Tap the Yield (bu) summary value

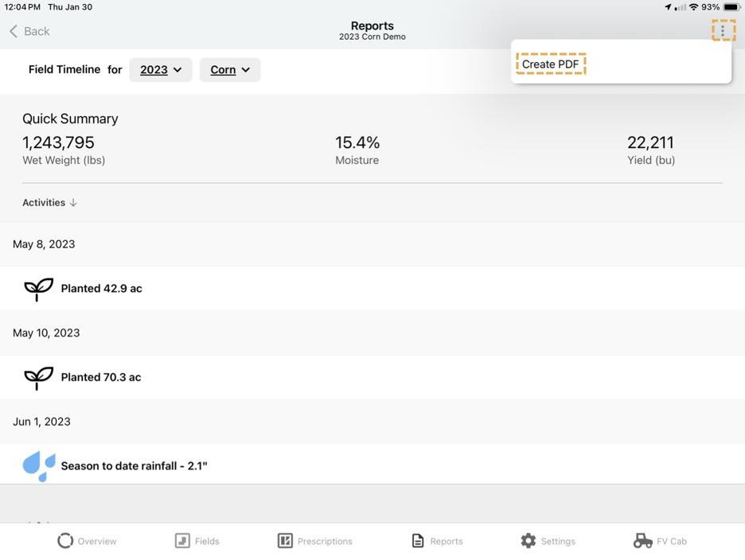coord(650,143)
